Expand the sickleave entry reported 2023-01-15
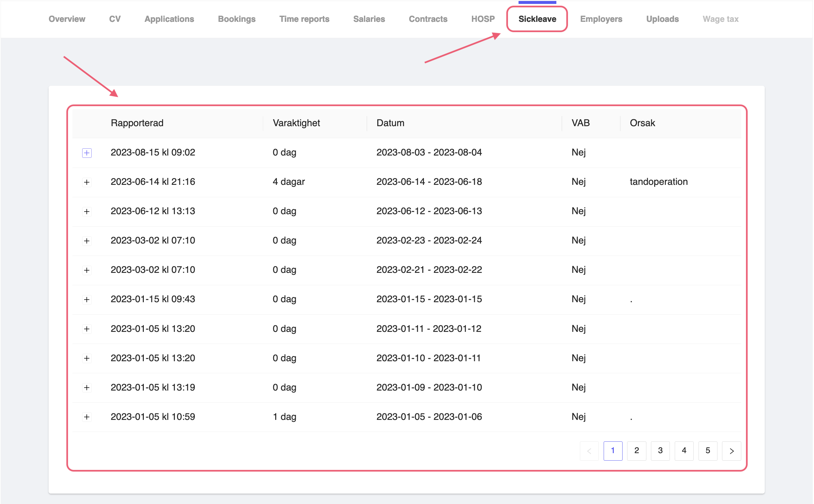 (87, 300)
